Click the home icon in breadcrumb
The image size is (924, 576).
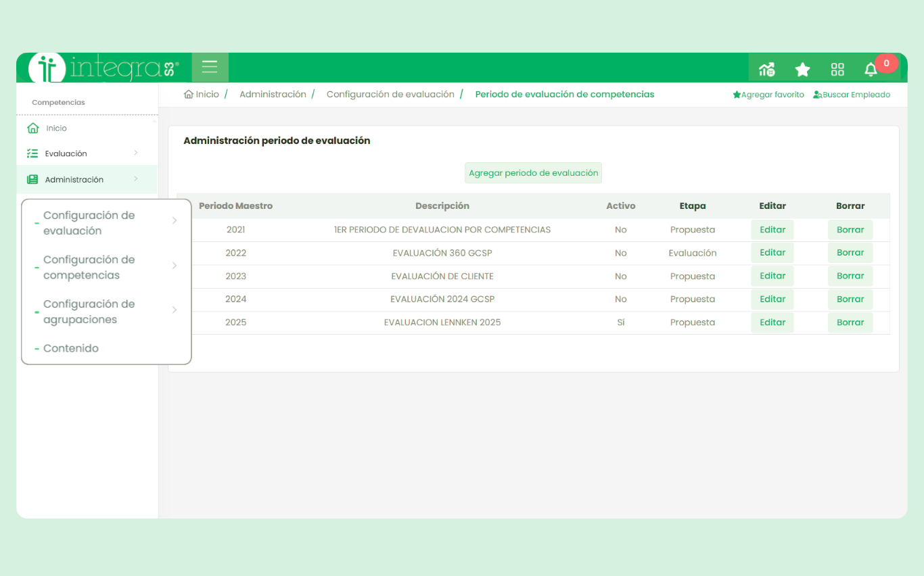click(189, 95)
